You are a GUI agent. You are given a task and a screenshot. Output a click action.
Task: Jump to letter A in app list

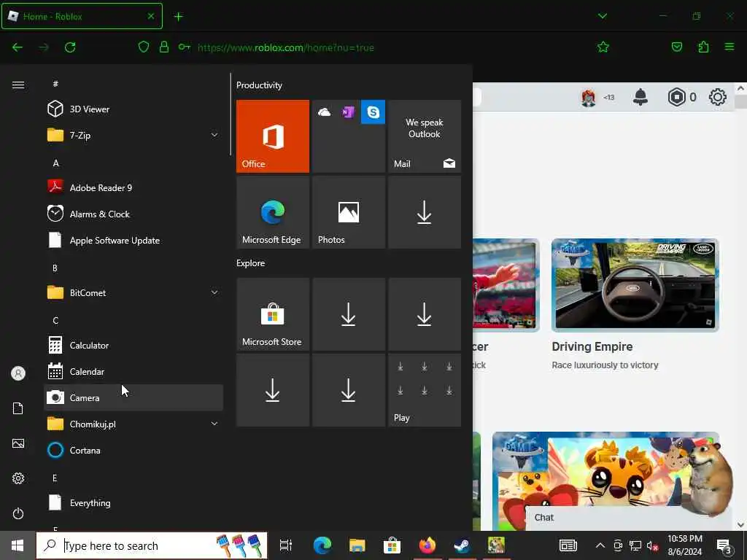(x=55, y=163)
